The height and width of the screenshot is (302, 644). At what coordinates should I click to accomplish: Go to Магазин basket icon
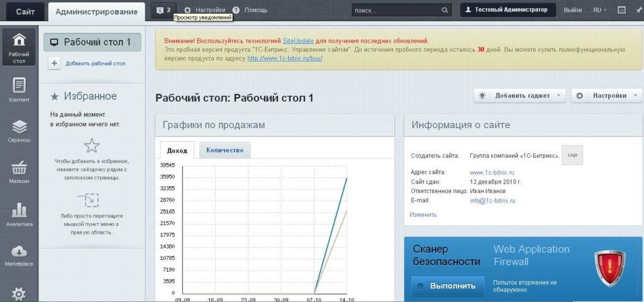(19, 172)
